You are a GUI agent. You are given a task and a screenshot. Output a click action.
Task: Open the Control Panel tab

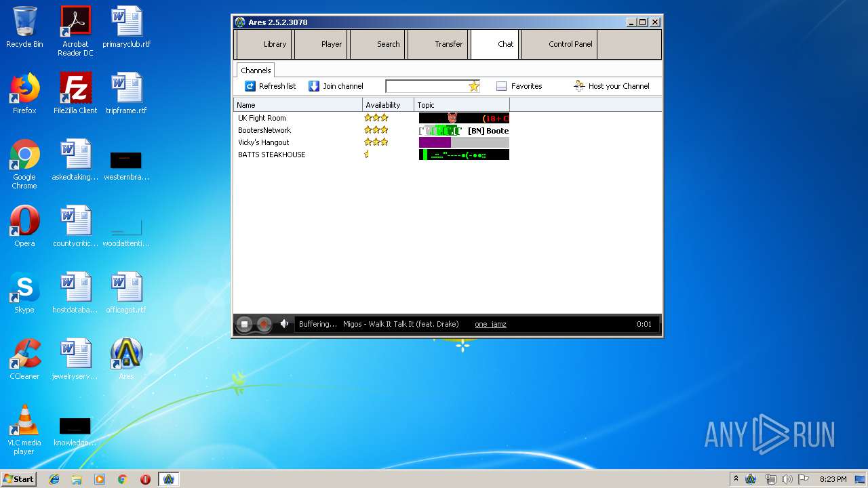click(559, 44)
